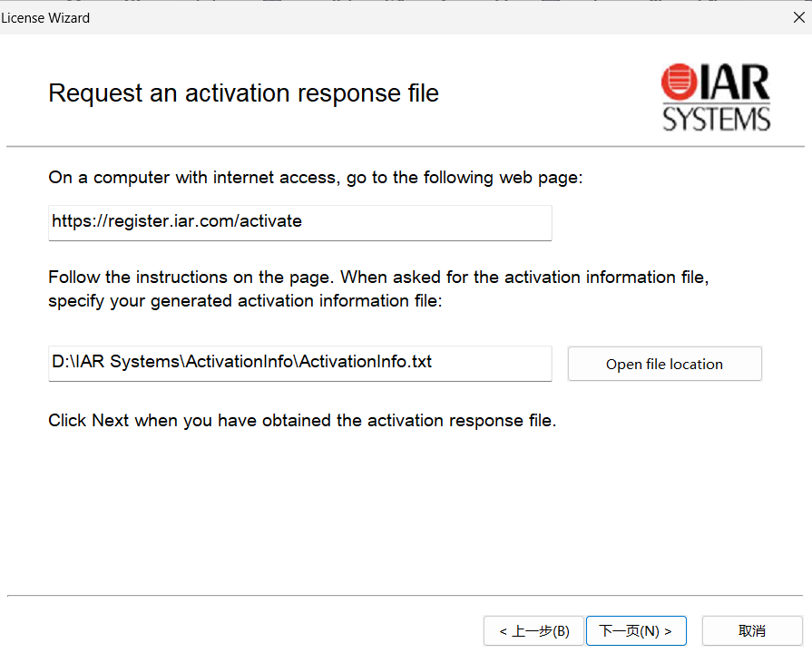Click the Open file location button

(x=664, y=364)
